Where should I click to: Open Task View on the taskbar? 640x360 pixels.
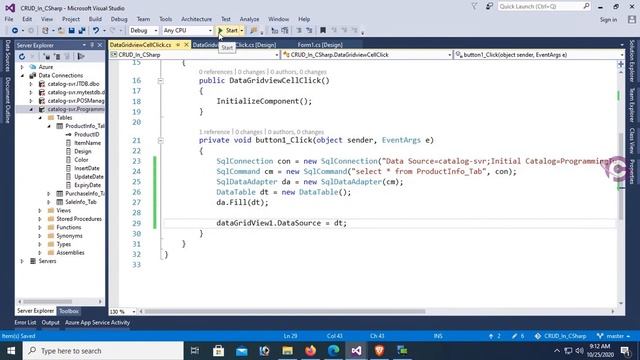195,351
